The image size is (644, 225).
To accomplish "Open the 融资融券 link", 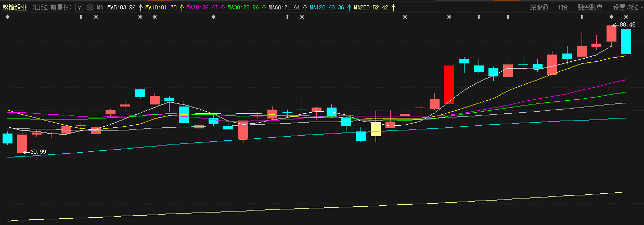I will tap(590, 8).
